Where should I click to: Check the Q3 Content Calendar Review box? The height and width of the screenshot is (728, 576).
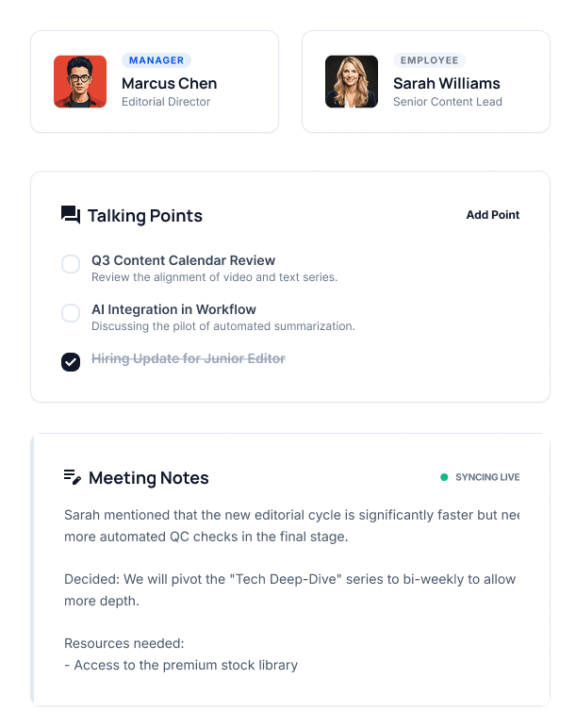(71, 264)
